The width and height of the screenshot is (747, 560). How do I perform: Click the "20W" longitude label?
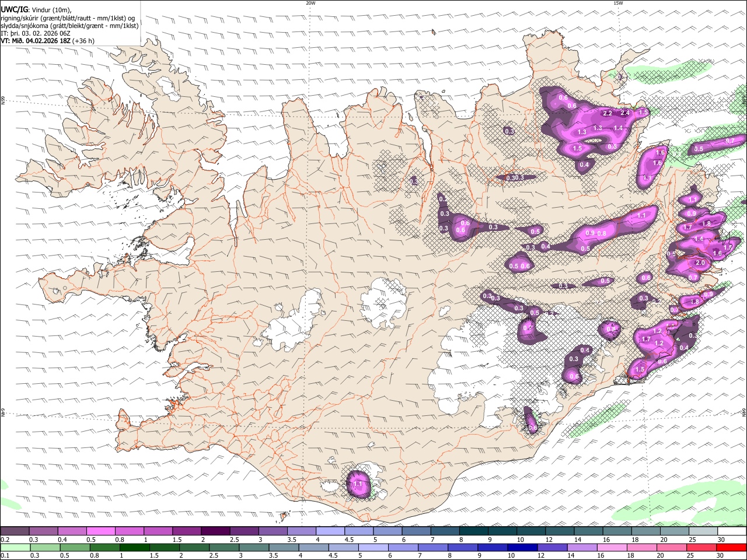pos(310,3)
